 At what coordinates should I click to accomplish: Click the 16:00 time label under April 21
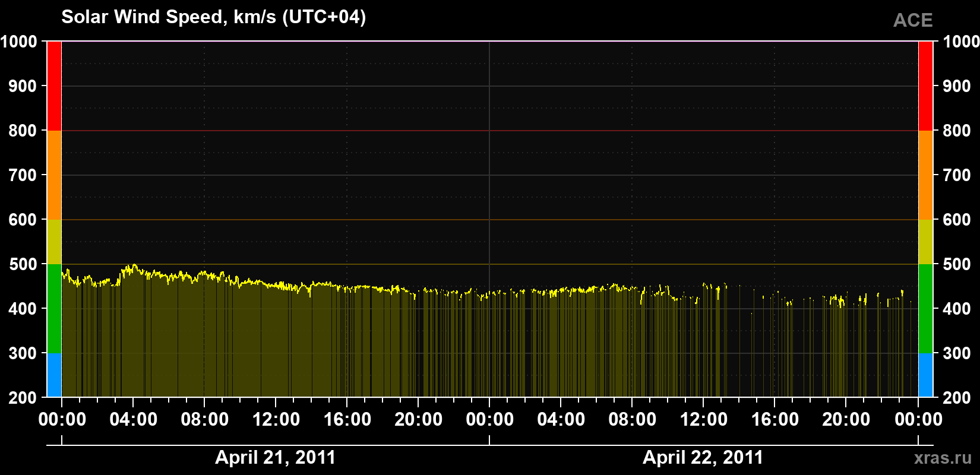point(347,420)
